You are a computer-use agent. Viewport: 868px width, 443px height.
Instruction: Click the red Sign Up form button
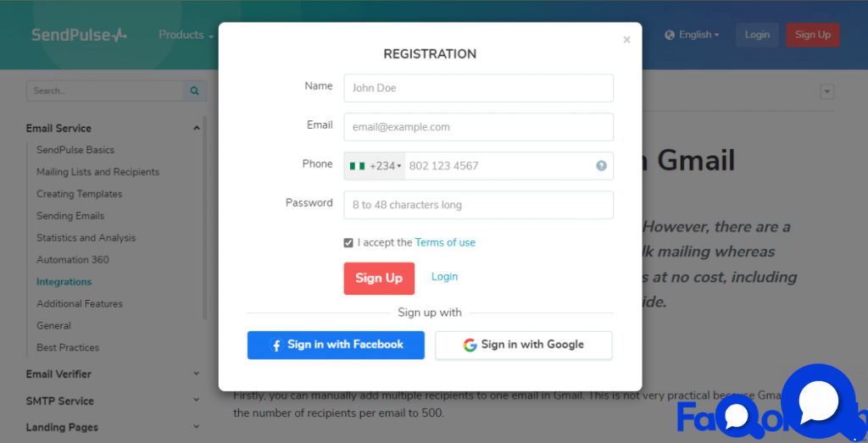[x=379, y=278]
